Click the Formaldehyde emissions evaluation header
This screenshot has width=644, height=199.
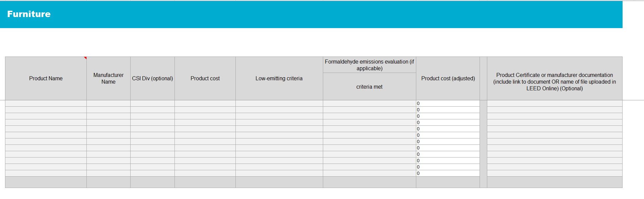[x=369, y=65]
